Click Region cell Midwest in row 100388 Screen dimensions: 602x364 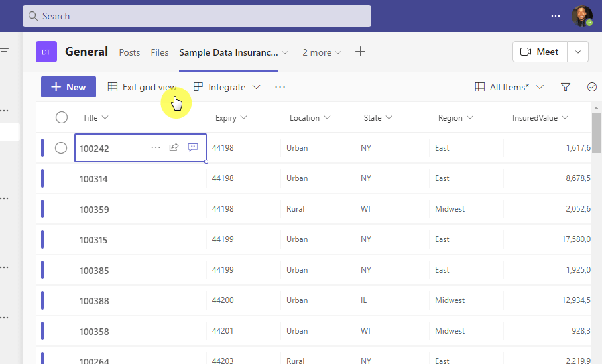466,300
